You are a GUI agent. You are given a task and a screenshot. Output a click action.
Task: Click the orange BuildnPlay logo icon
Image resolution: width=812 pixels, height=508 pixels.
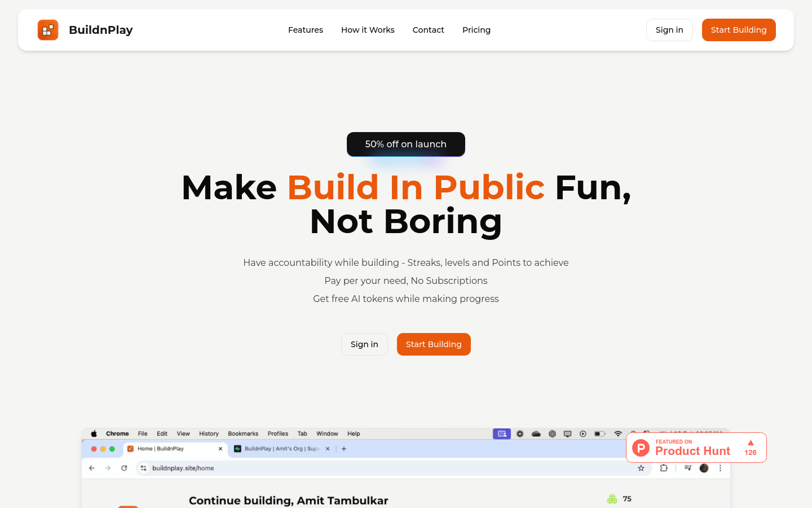click(48, 30)
